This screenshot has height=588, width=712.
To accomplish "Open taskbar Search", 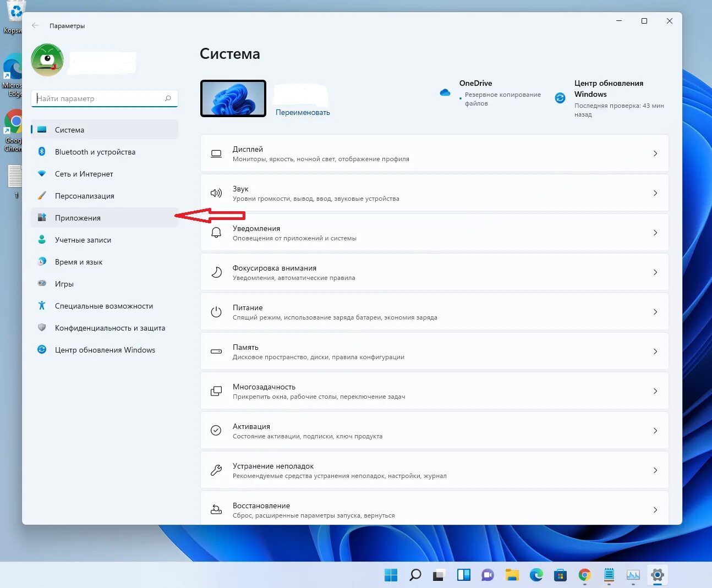I will 415,575.
